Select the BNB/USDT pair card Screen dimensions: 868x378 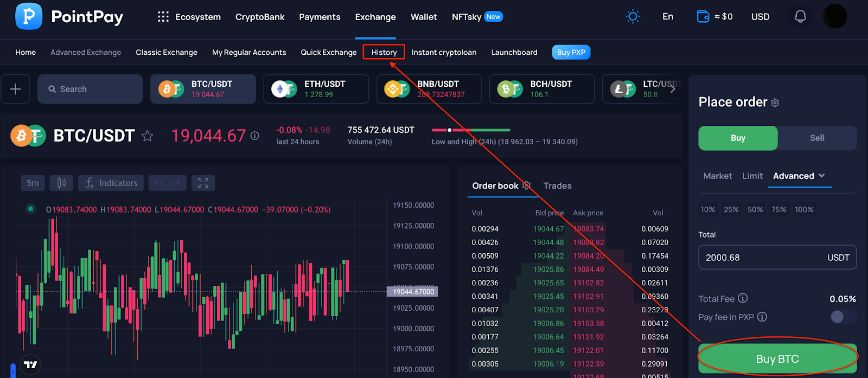pos(429,89)
